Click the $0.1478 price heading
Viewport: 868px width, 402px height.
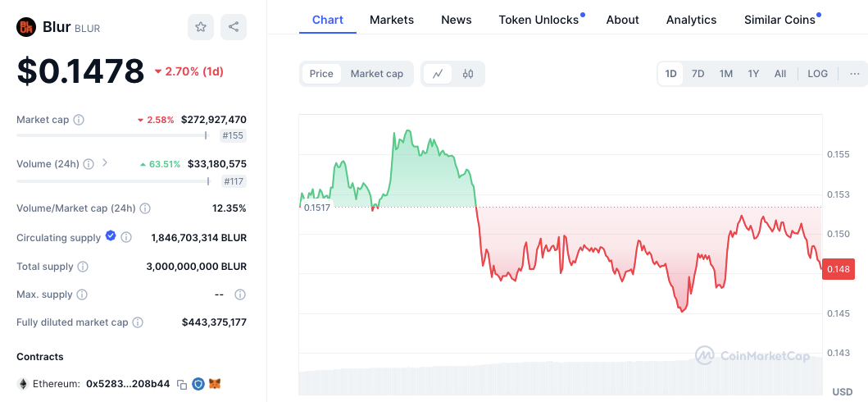coord(81,71)
